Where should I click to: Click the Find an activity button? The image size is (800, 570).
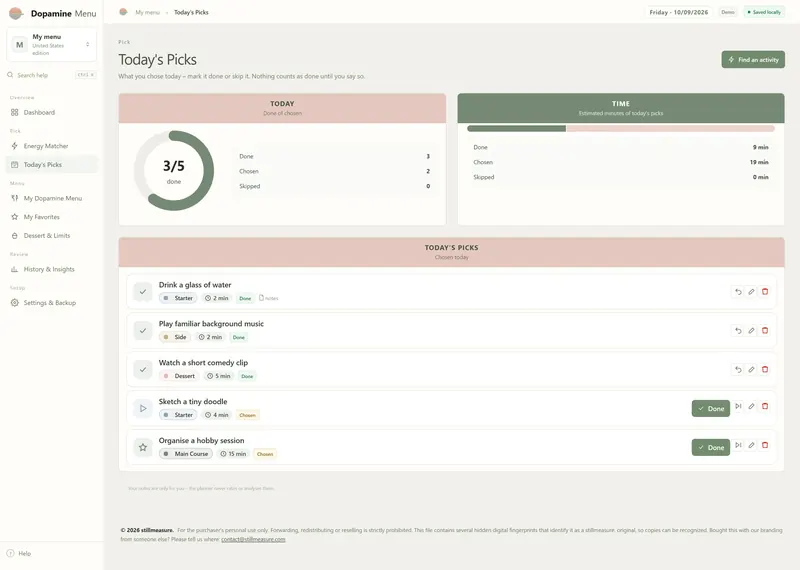coord(753,60)
